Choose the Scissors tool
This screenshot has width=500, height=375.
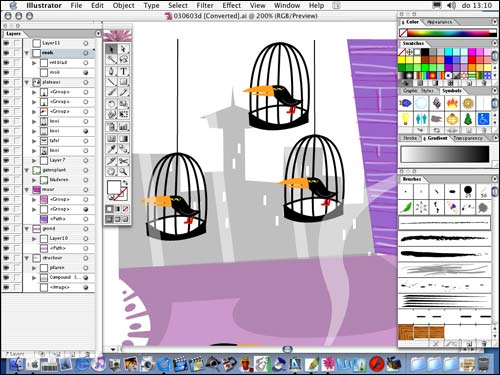(x=123, y=161)
